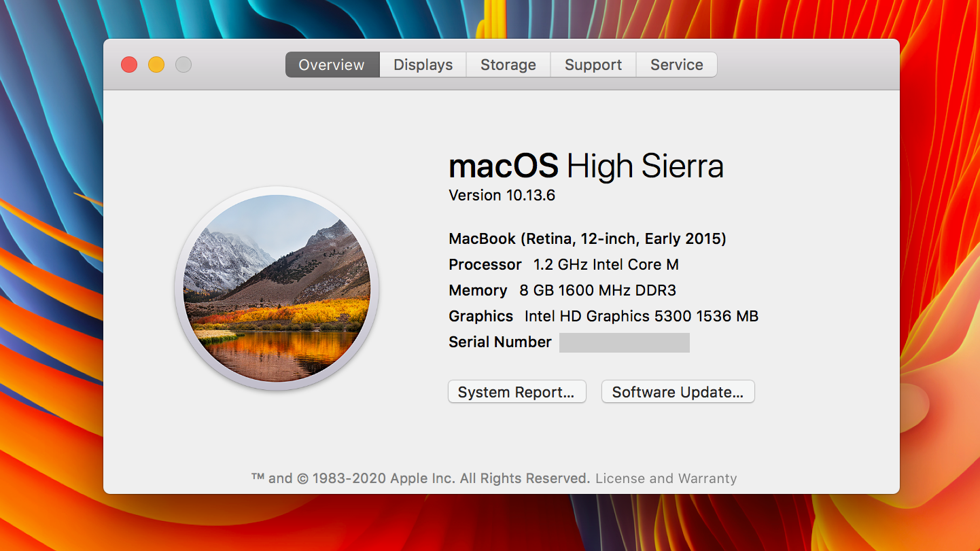The image size is (980, 551).
Task: Launch Software Update
Action: click(677, 391)
